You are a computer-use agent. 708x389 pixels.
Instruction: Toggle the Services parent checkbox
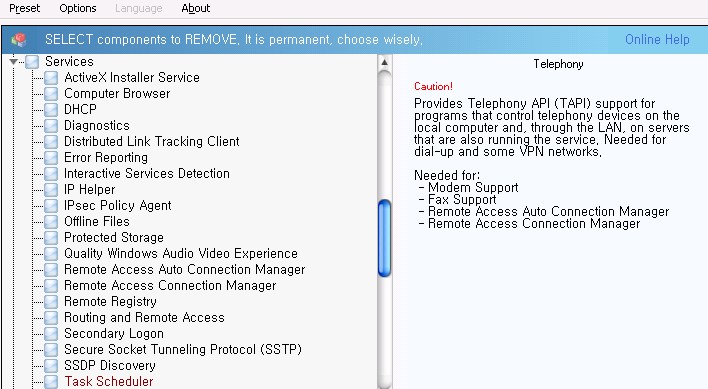click(x=32, y=62)
